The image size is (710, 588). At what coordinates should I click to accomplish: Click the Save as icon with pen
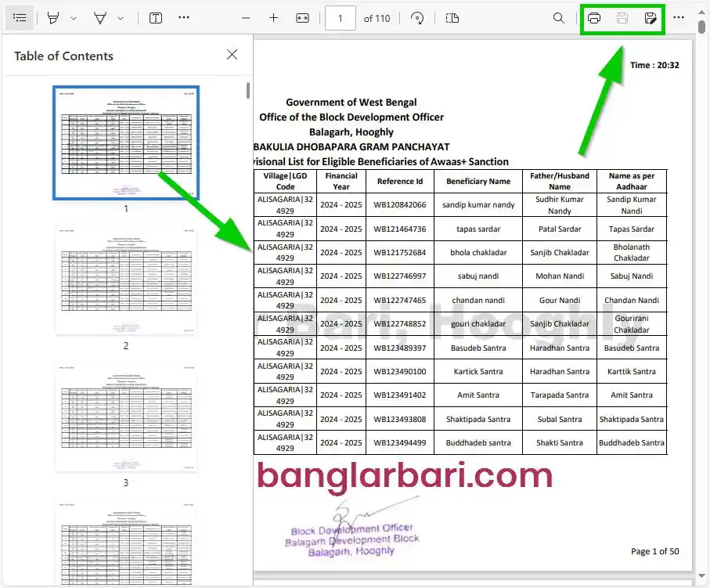651,17
